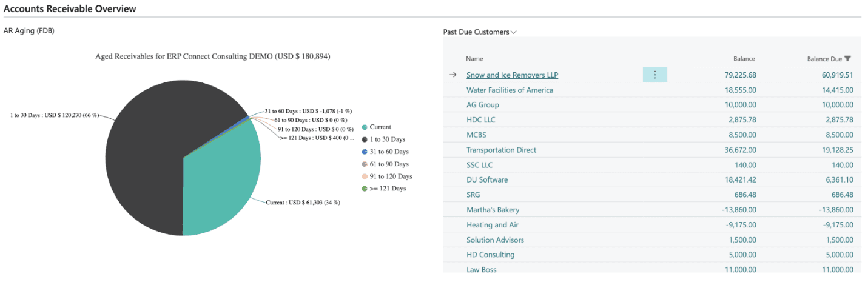
Task: Sort by the Name column header
Action: point(474,59)
